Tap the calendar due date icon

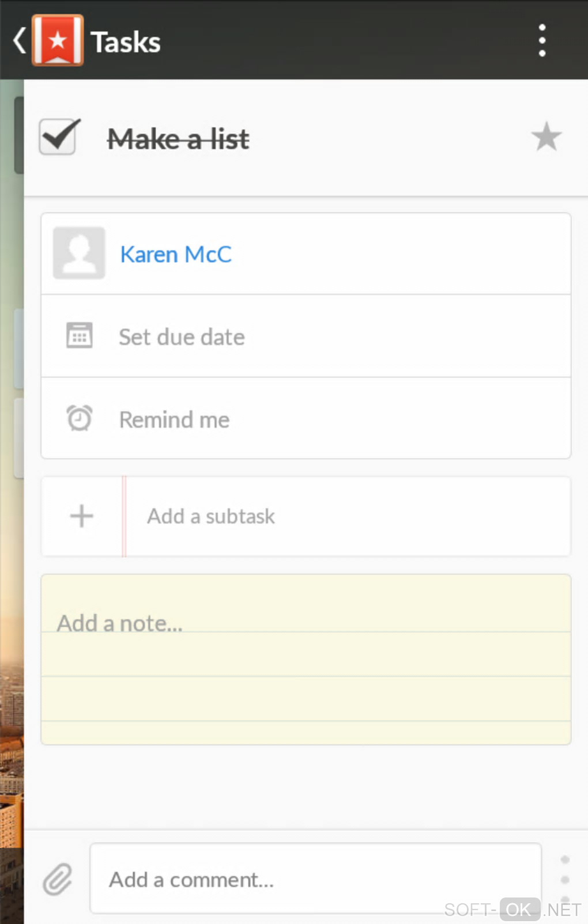[79, 336]
